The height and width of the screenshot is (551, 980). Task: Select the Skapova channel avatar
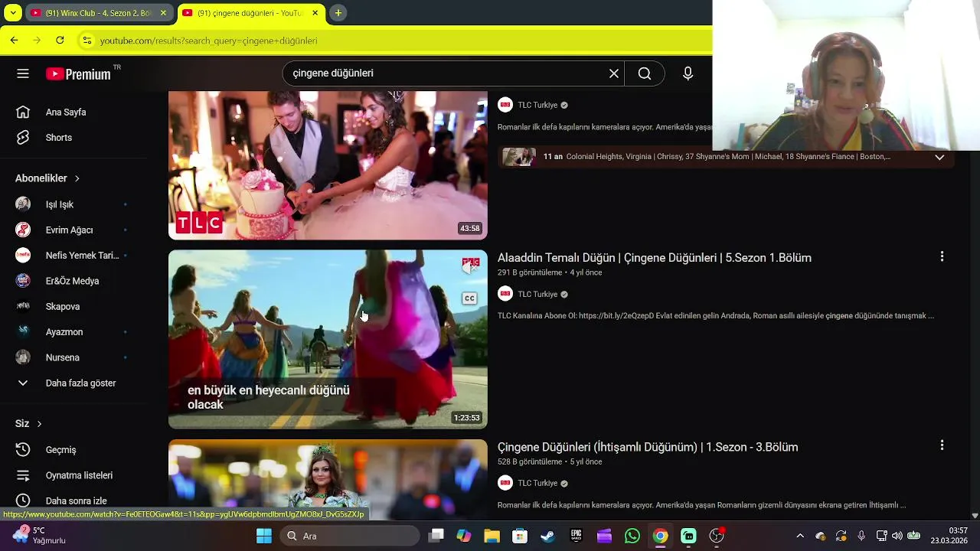coord(23,306)
